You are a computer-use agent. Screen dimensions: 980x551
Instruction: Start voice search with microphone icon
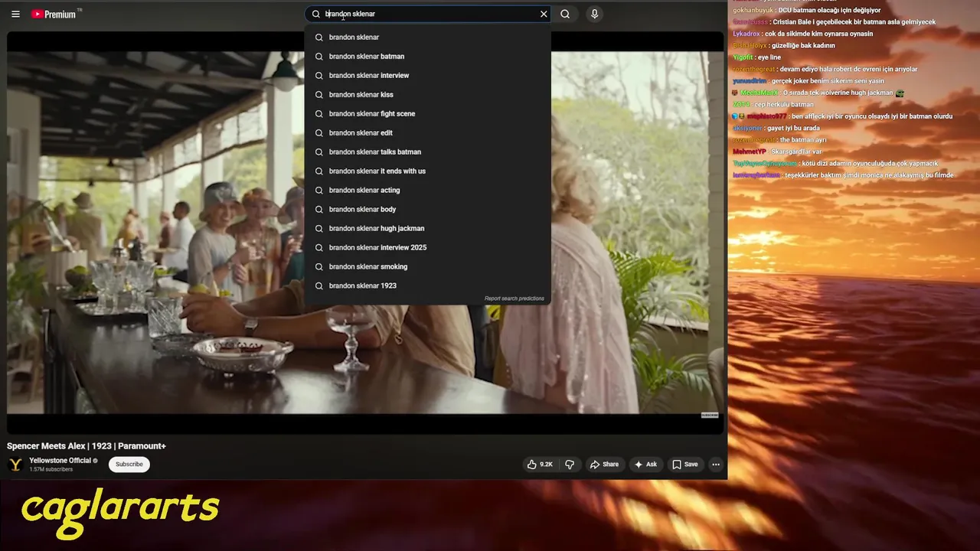pos(594,14)
